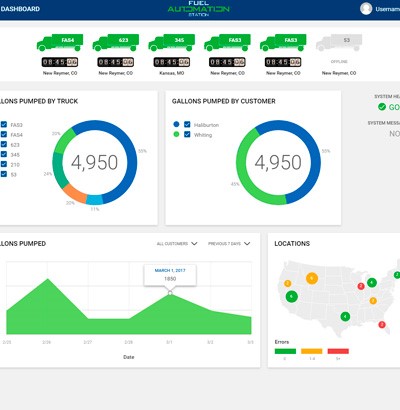Click the green marker at the map's northeast edge

tap(397, 275)
